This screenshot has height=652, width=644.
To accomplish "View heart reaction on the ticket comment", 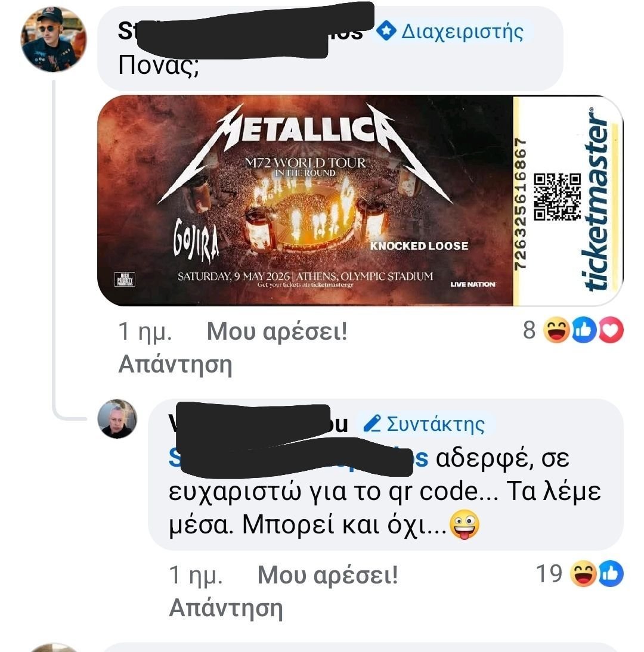I will coord(611,330).
